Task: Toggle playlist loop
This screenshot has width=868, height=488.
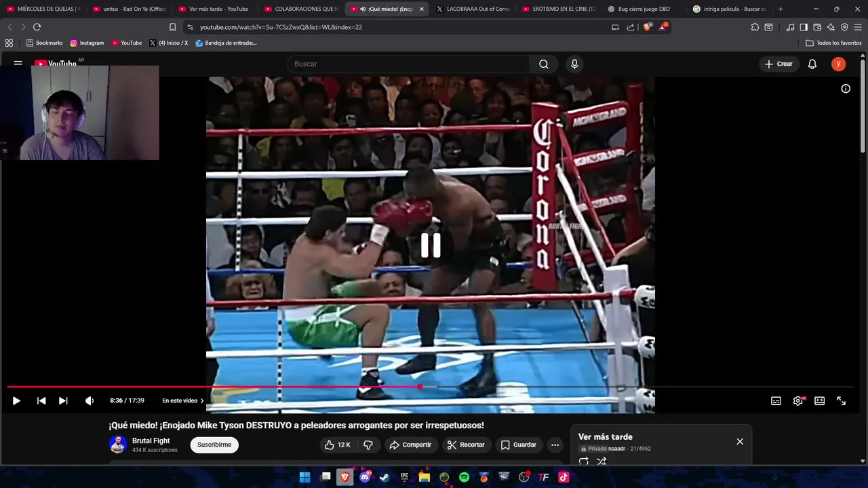Action: 584,462
